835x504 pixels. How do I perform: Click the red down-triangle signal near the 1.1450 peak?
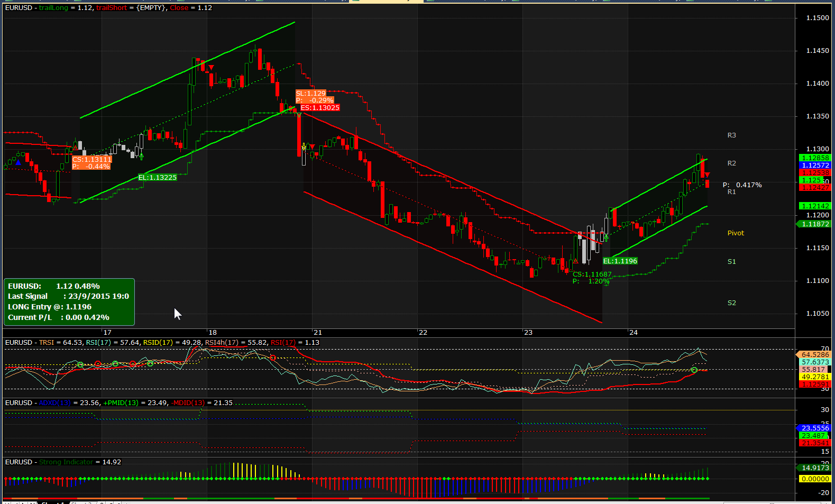[211, 68]
